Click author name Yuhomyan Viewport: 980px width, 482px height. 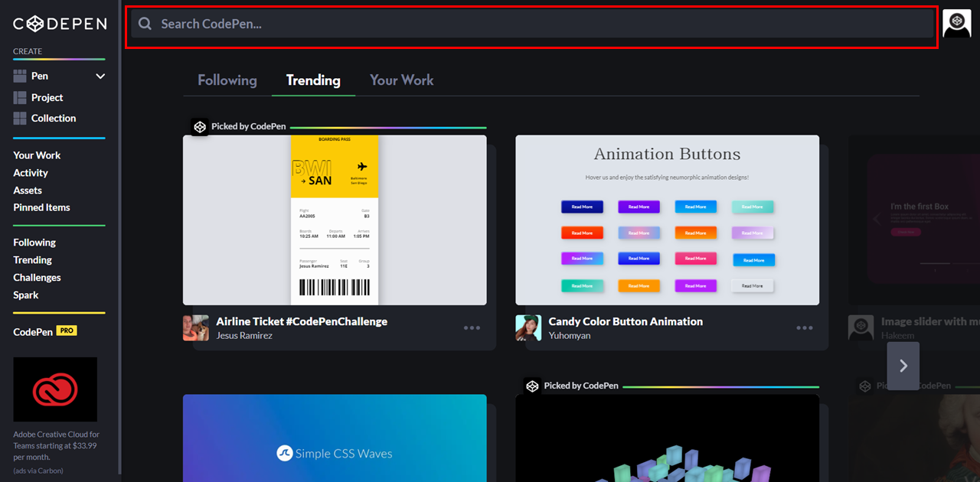pos(570,336)
